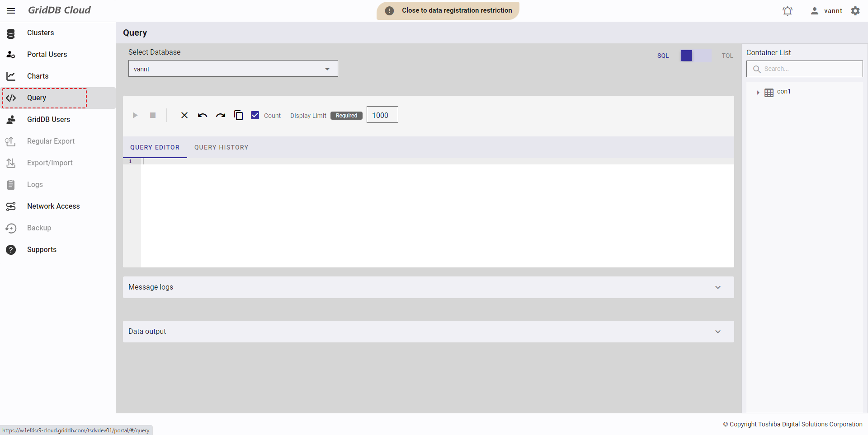
Task: Toggle the SQL/TQL switch
Action: (x=696, y=56)
